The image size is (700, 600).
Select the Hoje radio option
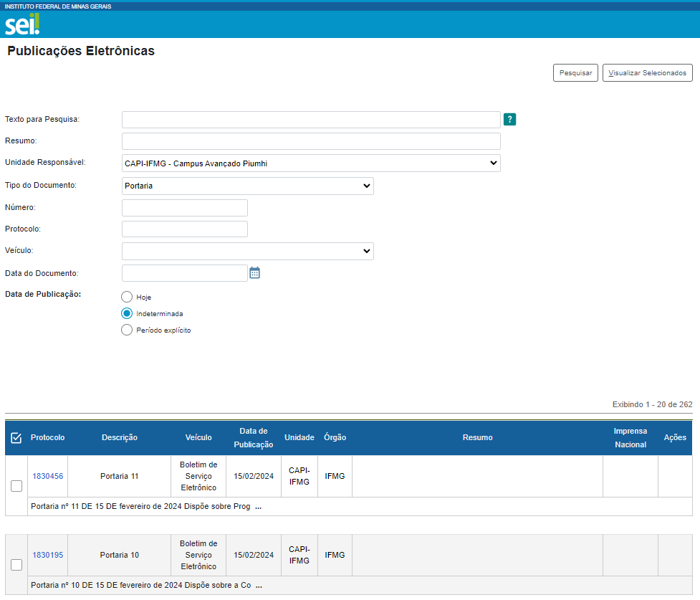(127, 297)
